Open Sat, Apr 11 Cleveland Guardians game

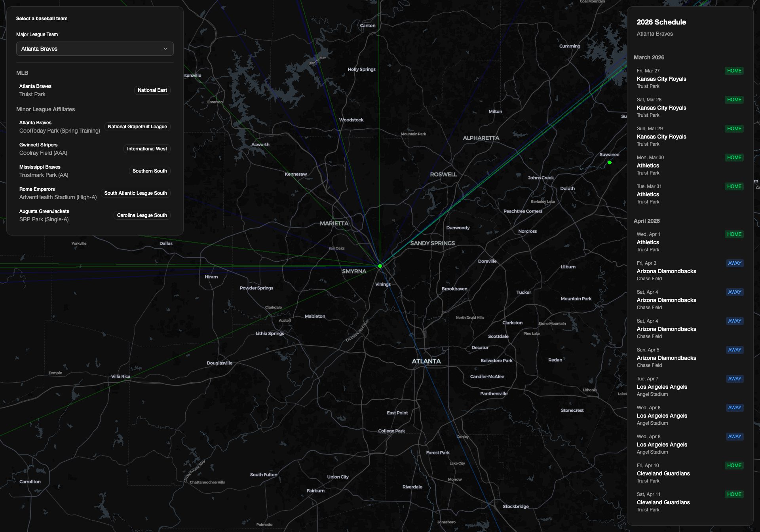tap(690, 502)
